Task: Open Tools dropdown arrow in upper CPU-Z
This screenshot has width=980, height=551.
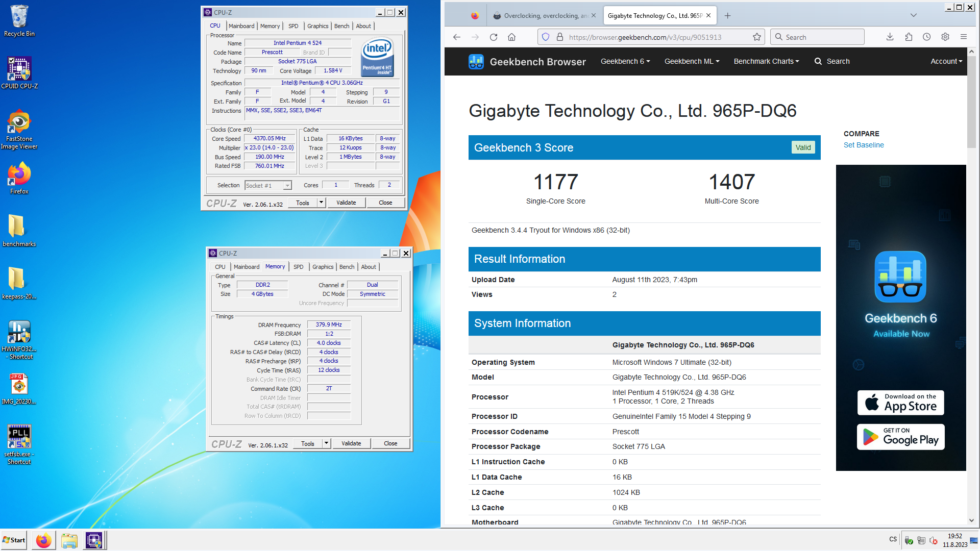Action: point(321,203)
